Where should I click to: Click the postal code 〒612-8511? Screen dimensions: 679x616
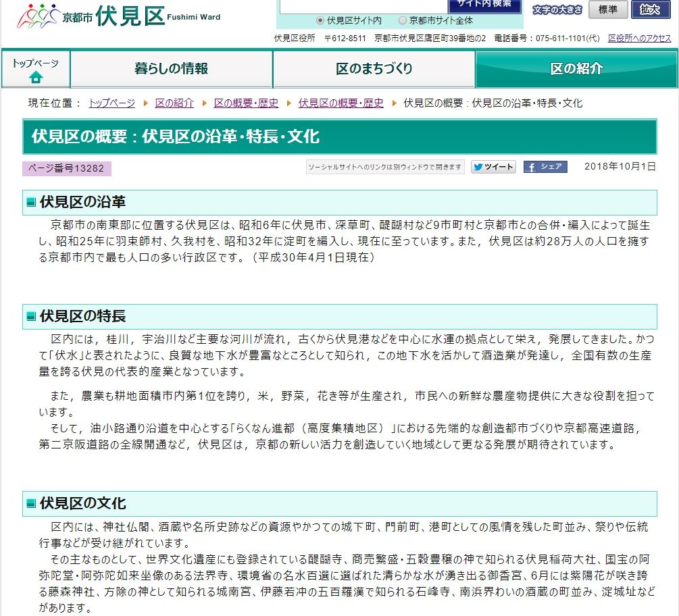(x=345, y=38)
